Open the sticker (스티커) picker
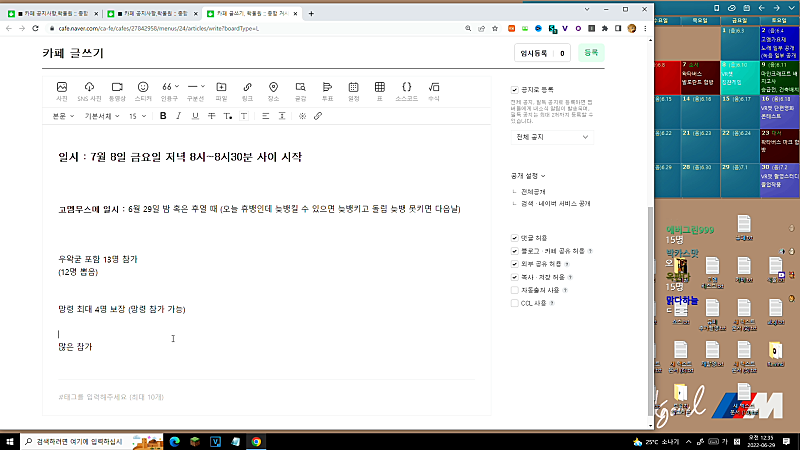 coord(143,91)
